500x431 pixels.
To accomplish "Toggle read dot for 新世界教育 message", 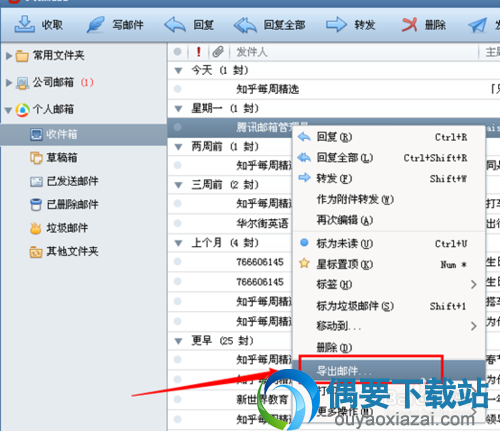I will coord(178,399).
